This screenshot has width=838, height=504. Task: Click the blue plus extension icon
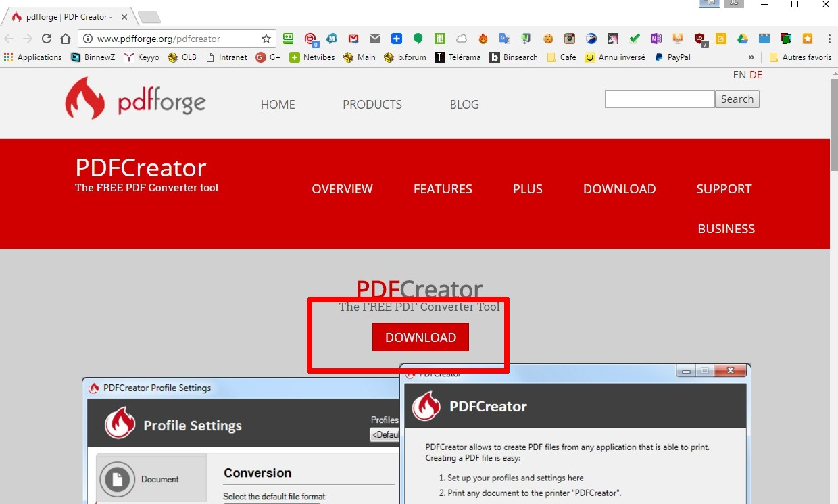point(397,39)
